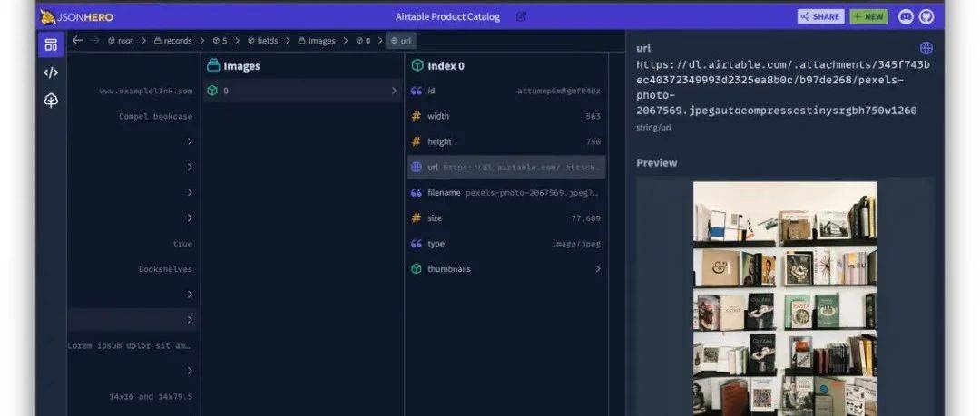The image size is (980, 416).
Task: Open the dl.airtable.com url link
Action: [x=782, y=87]
